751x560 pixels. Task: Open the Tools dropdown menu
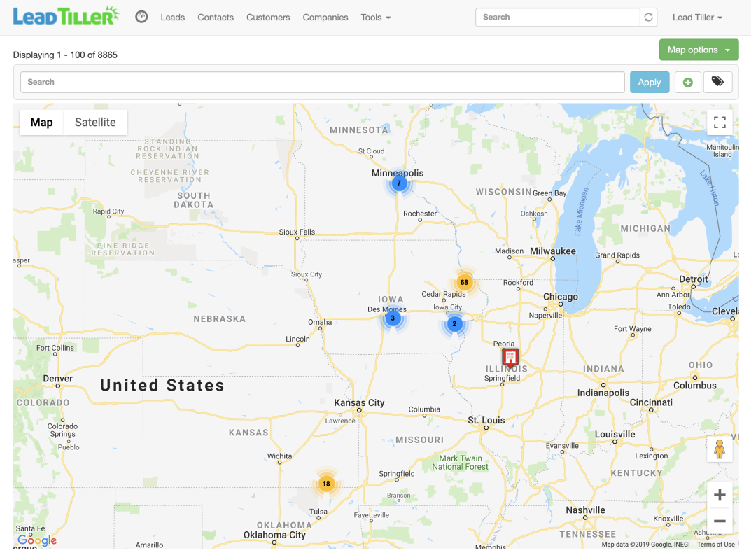pos(375,17)
